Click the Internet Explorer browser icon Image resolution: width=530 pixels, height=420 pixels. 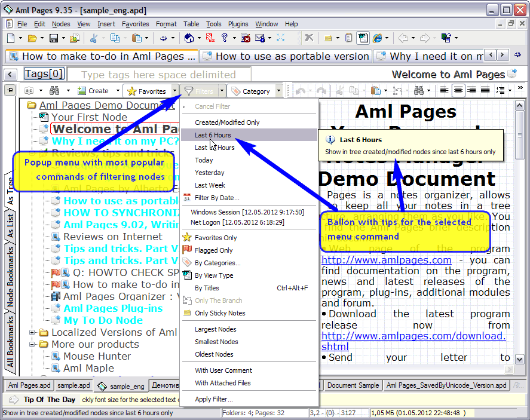coord(378,38)
